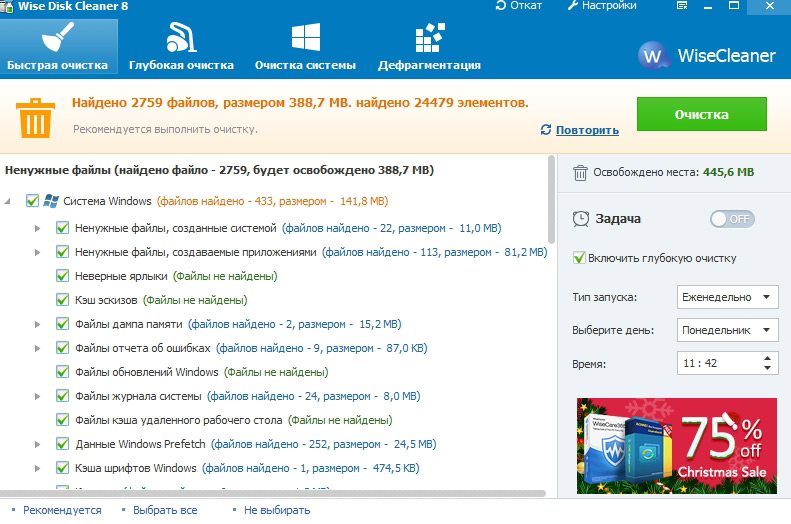Screen dimensions: 791x524
Task: Click the Откат restore option
Action: (x=519, y=6)
